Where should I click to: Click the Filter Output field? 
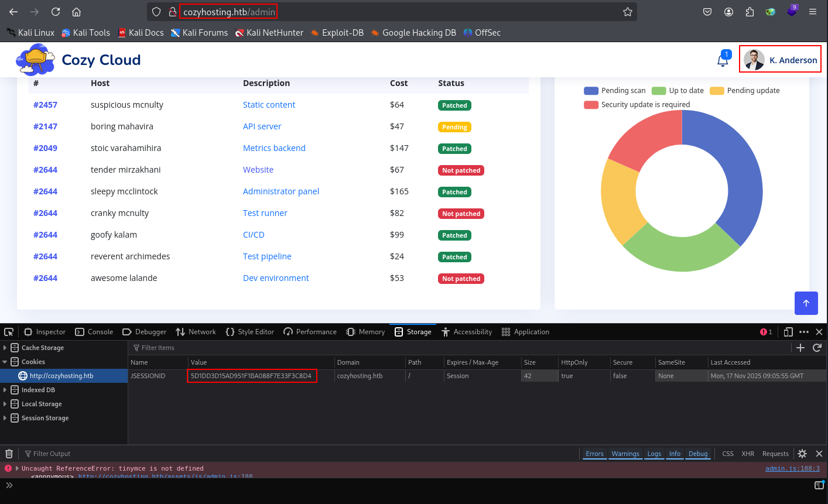[x=299, y=454]
